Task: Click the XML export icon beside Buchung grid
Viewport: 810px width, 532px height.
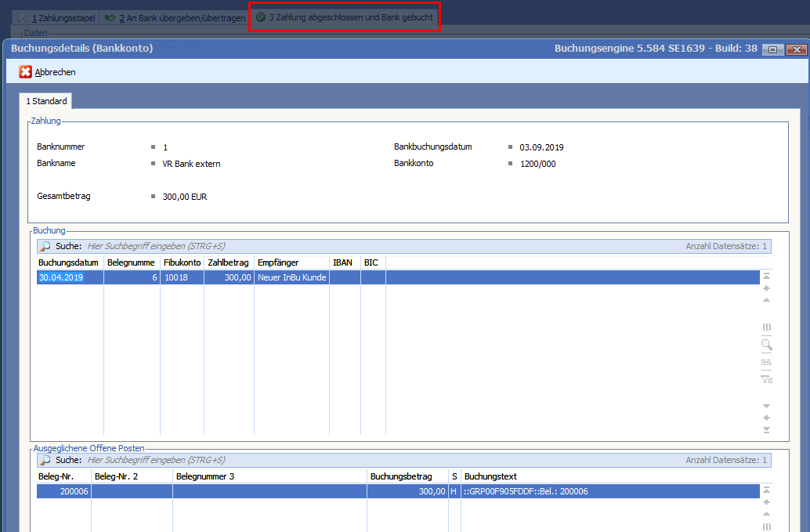Action: (766, 361)
